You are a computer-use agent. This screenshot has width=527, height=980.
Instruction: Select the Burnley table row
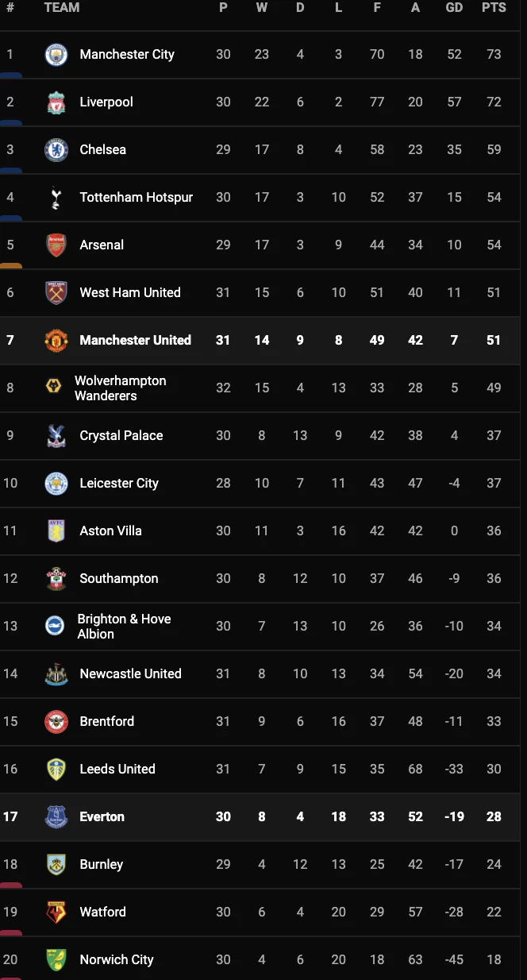click(263, 865)
